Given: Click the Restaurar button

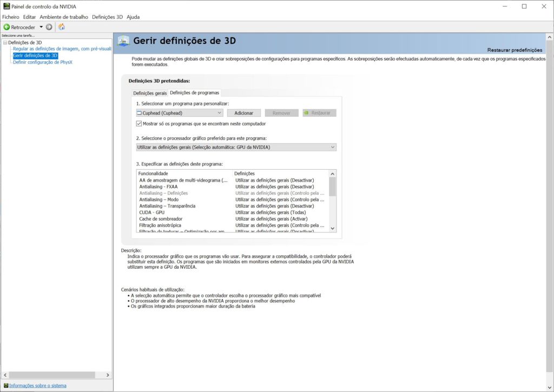Looking at the screenshot, I should pos(319,113).
